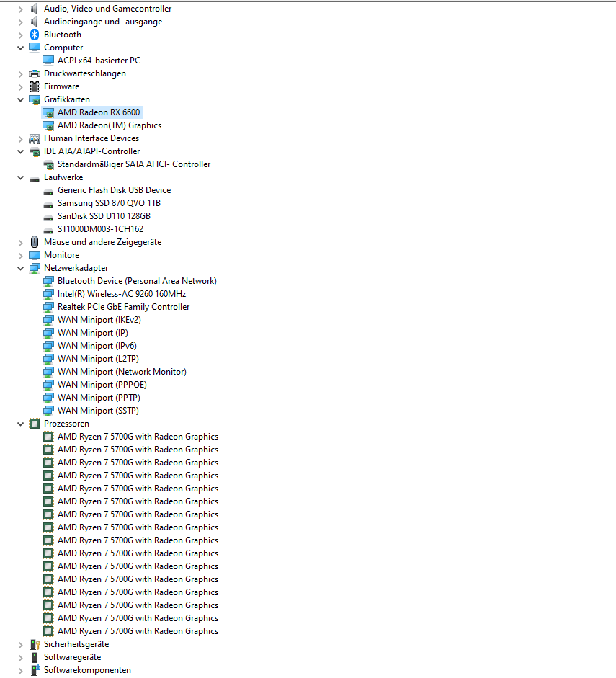Click the AMD Radeon RX 6600 icon
This screenshot has height=678, width=616.
click(48, 112)
